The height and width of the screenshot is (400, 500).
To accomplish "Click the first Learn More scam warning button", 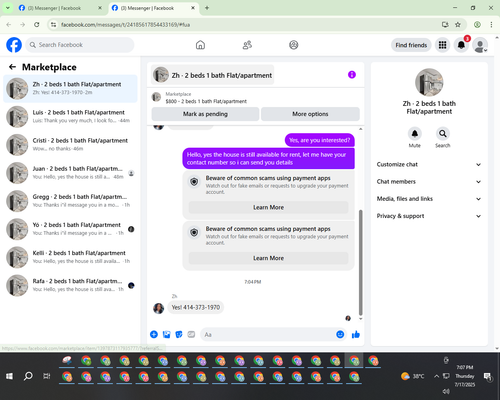I will click(268, 207).
